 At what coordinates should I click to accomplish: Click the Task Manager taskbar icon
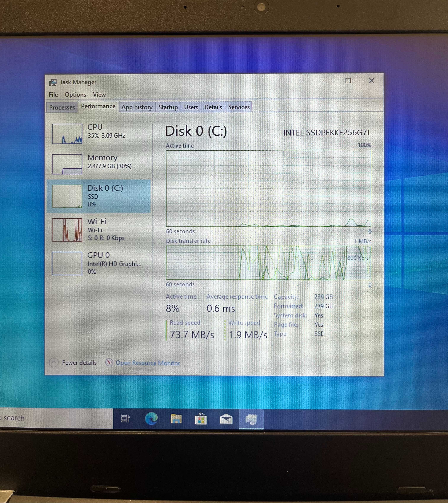point(251,419)
